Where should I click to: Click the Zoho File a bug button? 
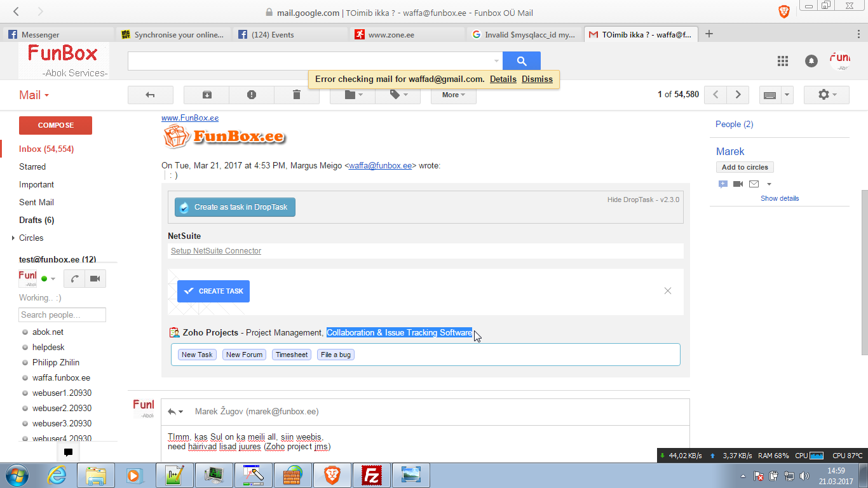[x=336, y=355]
